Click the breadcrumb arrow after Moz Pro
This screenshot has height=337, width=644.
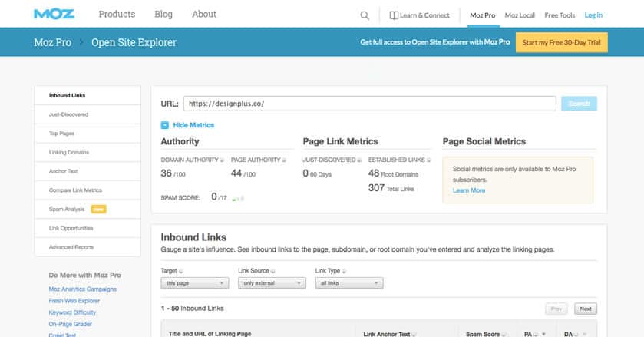click(81, 42)
